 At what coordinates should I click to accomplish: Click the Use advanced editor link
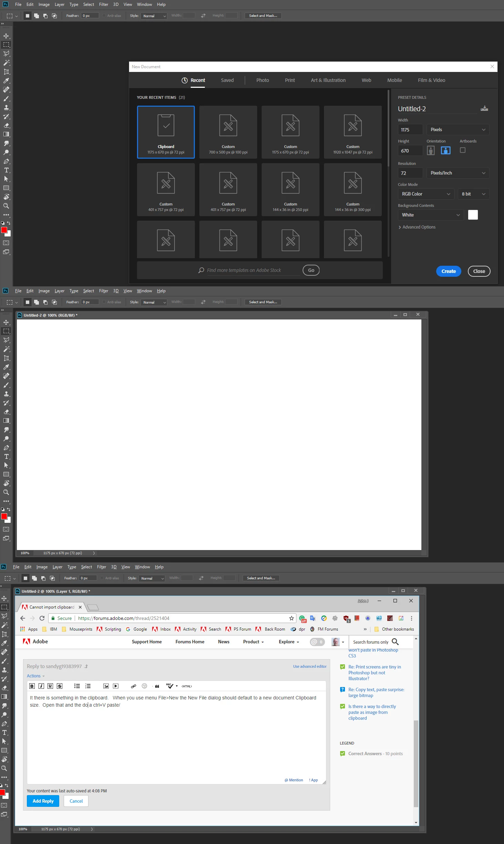coord(310,666)
